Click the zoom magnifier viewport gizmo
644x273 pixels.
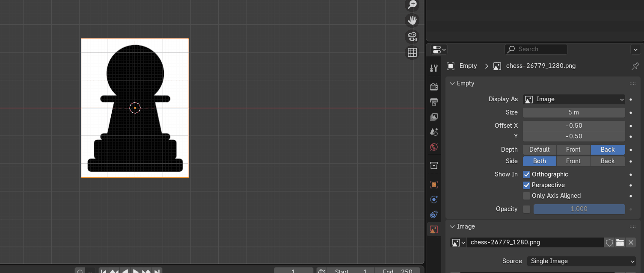click(x=412, y=5)
